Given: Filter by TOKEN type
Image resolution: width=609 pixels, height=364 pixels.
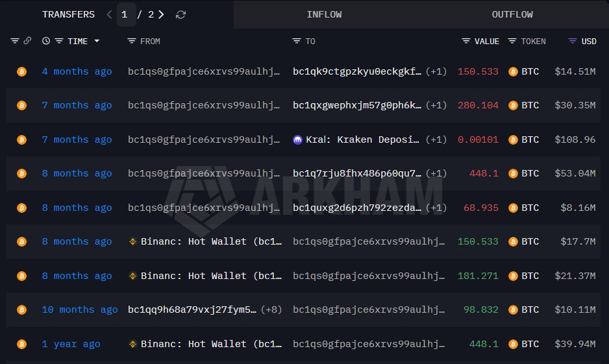Looking at the screenshot, I should (x=512, y=41).
